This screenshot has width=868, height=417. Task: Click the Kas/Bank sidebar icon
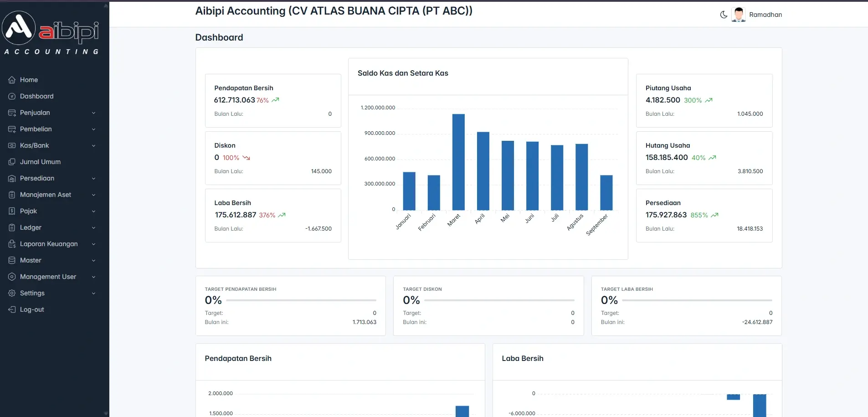pyautogui.click(x=12, y=145)
